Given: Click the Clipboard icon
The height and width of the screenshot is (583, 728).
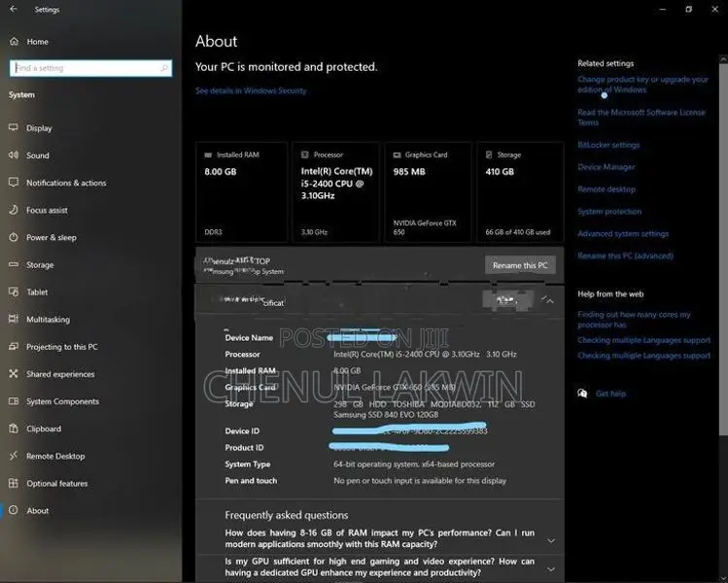Looking at the screenshot, I should pyautogui.click(x=14, y=429).
